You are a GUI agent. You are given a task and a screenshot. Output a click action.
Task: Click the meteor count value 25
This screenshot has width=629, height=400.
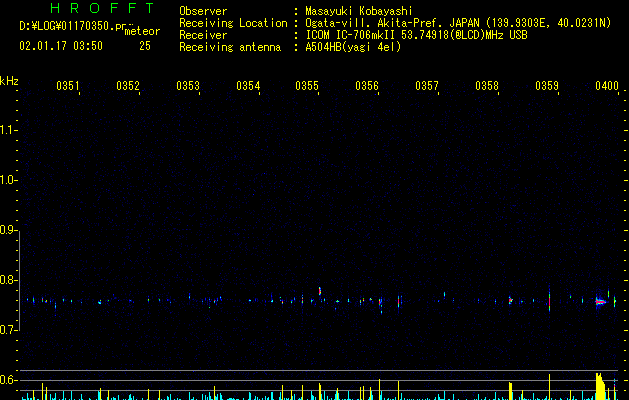click(x=145, y=46)
